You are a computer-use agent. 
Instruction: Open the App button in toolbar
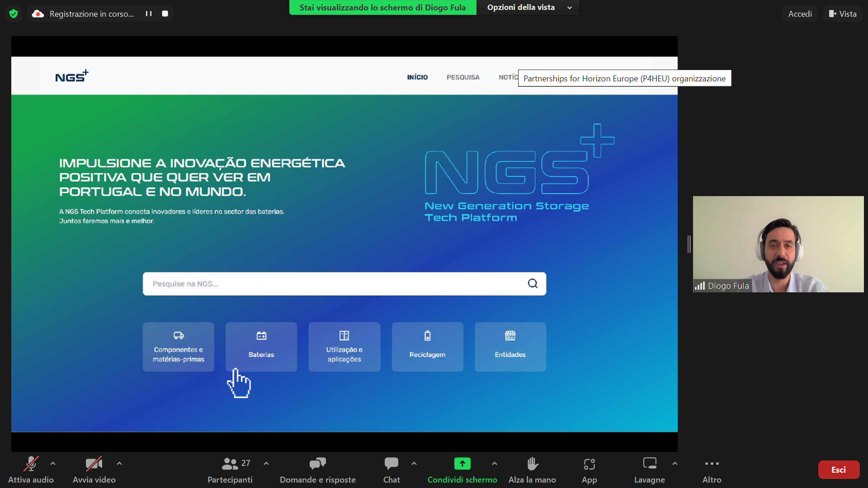[x=590, y=470]
